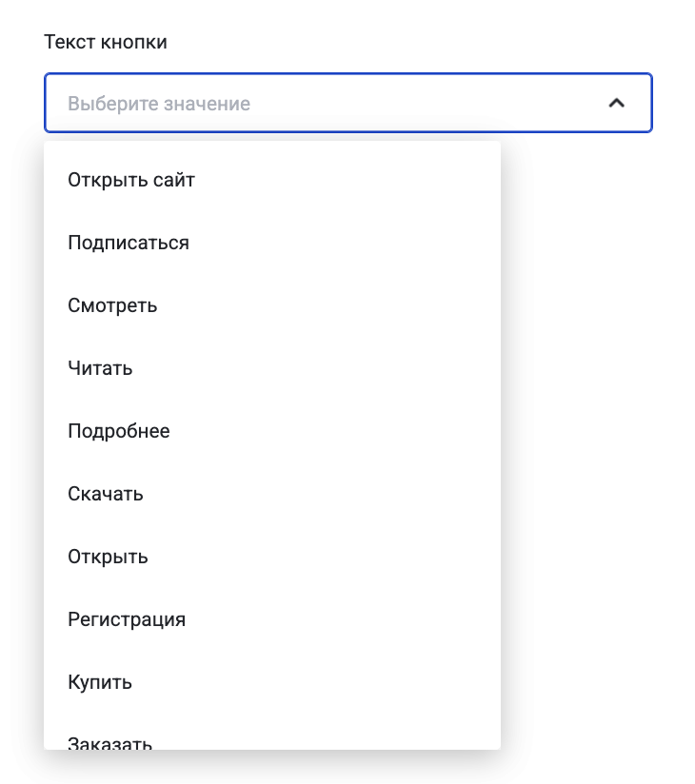695x784 pixels.
Task: Choose the first option in the list
Action: click(x=131, y=180)
